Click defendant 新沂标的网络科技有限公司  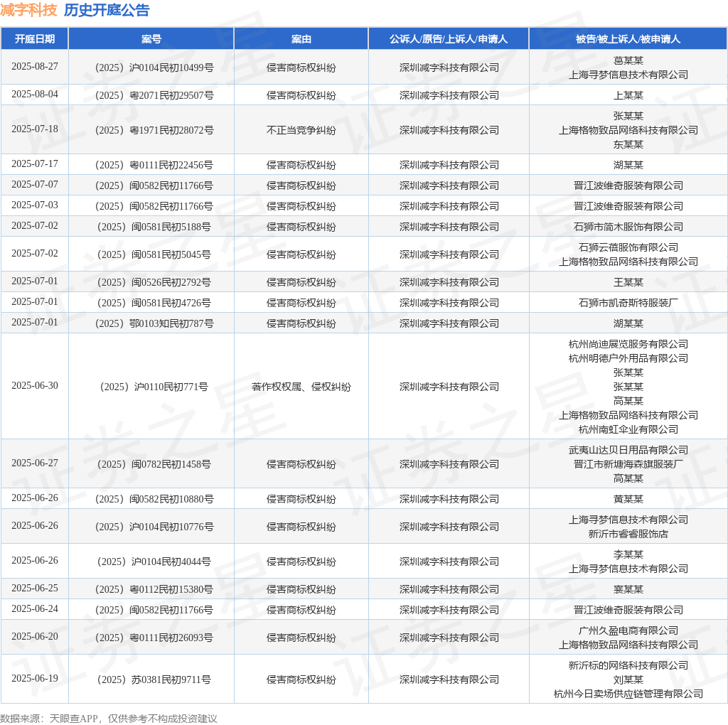click(x=628, y=665)
